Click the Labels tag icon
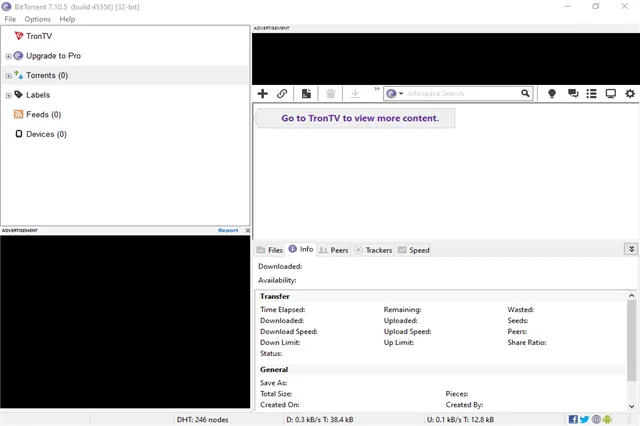 [18, 94]
